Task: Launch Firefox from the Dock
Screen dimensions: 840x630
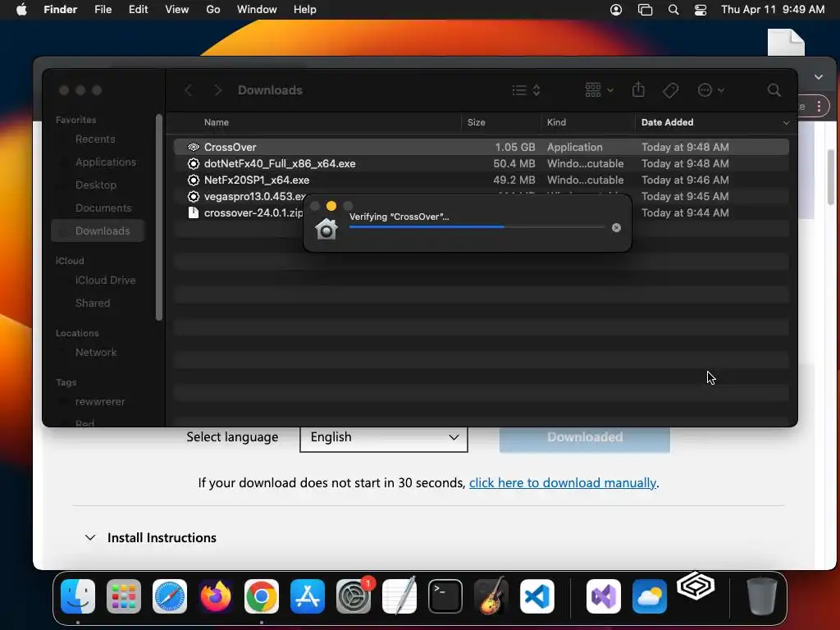Action: click(216, 596)
